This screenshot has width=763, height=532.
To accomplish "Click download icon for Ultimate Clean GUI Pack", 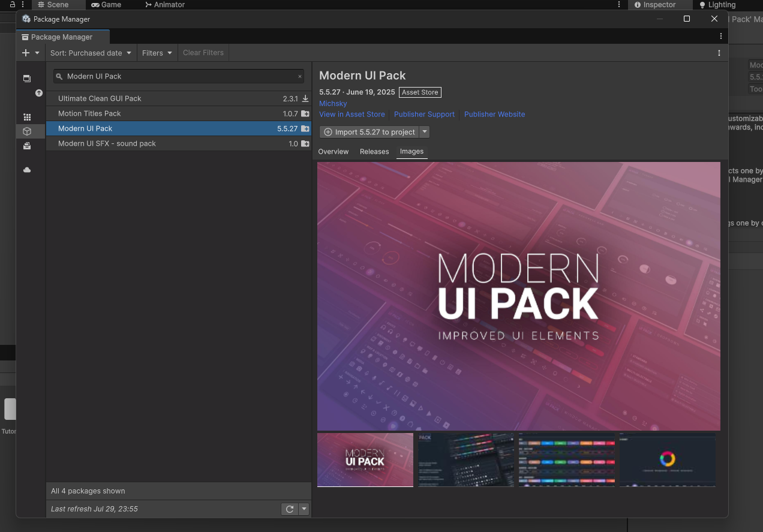I will pos(305,98).
